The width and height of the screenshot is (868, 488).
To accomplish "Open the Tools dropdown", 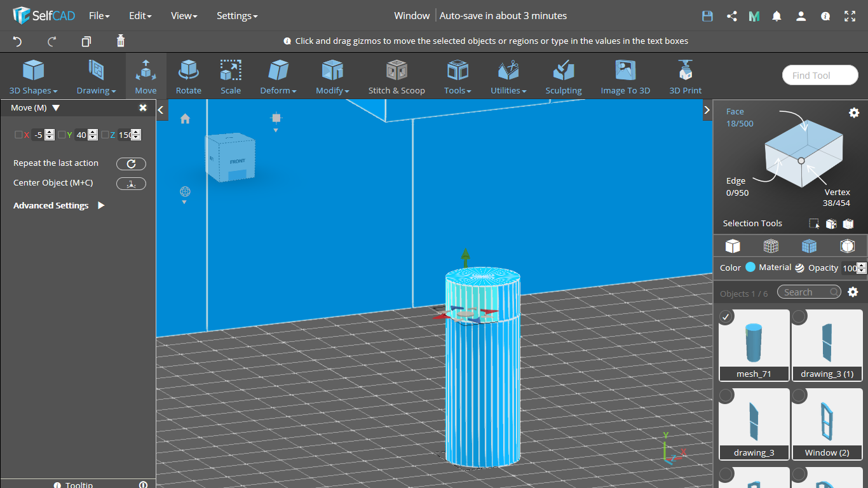I will click(x=458, y=76).
